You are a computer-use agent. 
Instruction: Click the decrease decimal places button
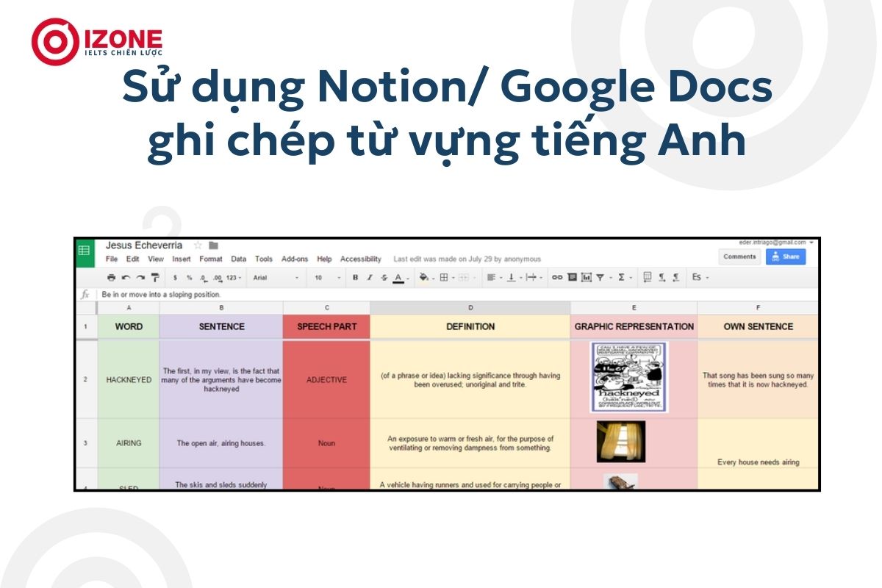click(203, 278)
